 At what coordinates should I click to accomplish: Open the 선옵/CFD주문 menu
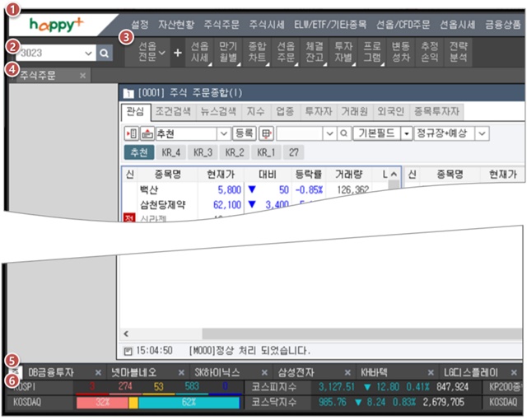point(403,24)
